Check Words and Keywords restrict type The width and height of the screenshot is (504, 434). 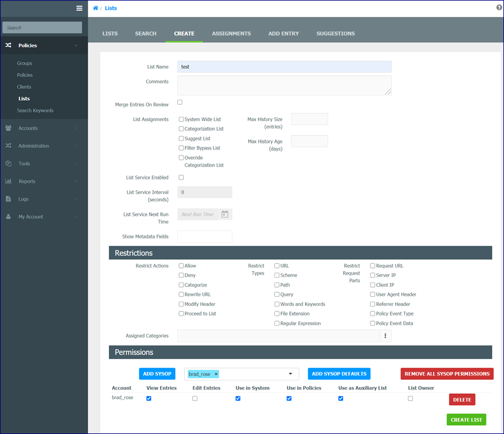coord(277,304)
